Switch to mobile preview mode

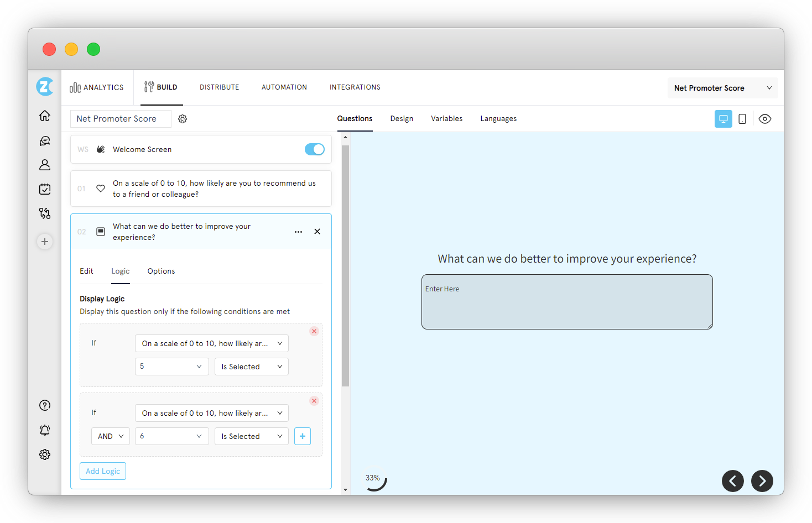pyautogui.click(x=742, y=118)
